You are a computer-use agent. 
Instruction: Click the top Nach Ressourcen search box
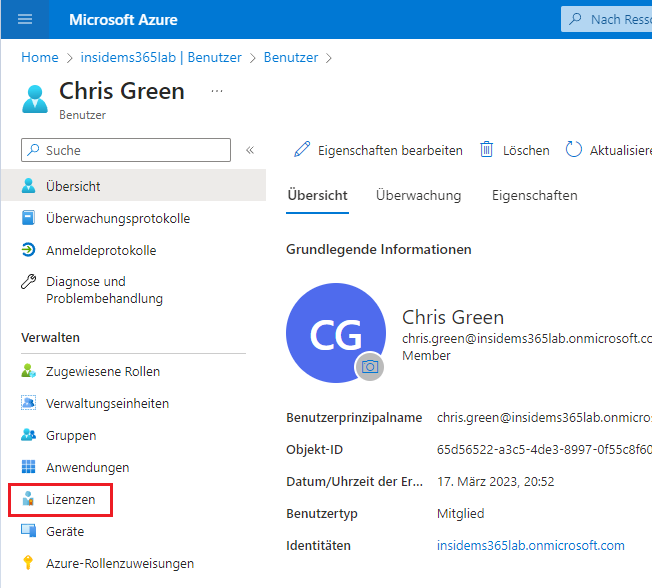pos(610,19)
